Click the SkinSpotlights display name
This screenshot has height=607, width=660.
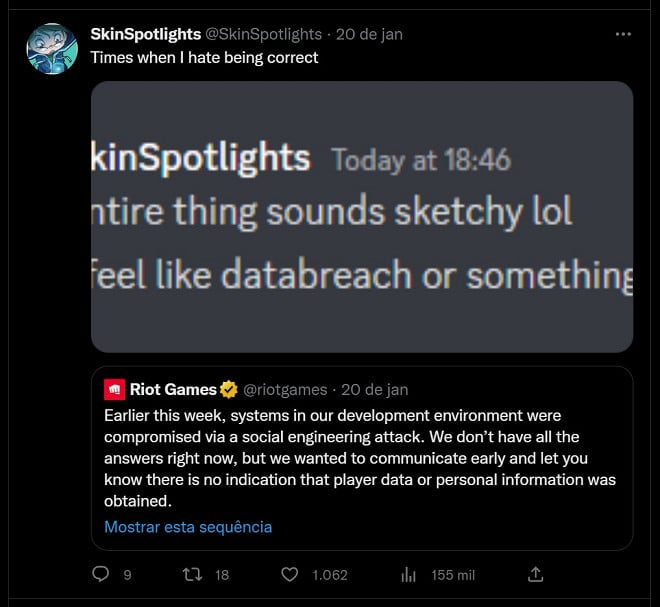145,34
